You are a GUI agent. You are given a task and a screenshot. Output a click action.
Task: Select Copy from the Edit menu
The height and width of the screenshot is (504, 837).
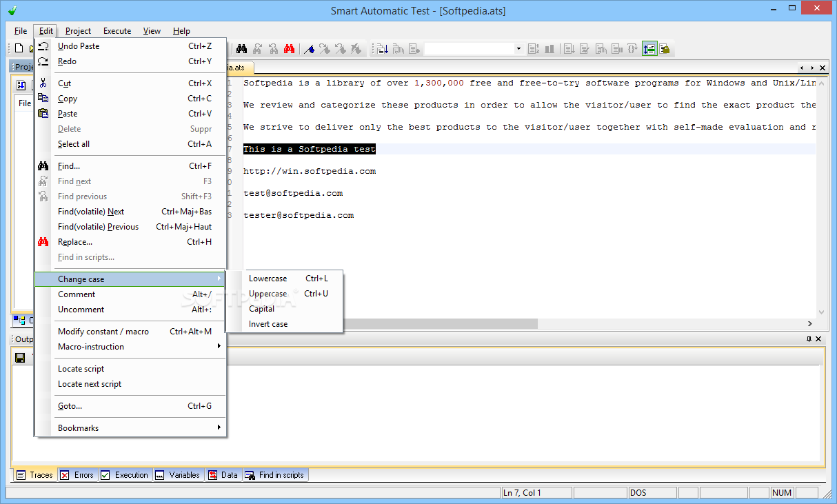click(x=131, y=99)
